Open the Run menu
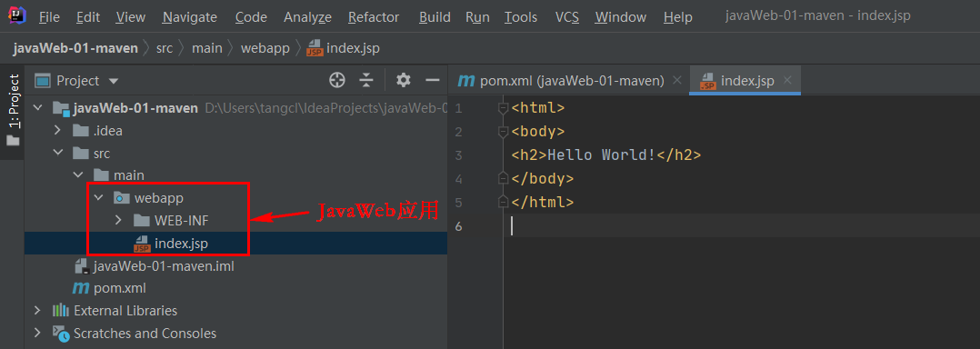Screen dimensions: 980x349 point(477,17)
